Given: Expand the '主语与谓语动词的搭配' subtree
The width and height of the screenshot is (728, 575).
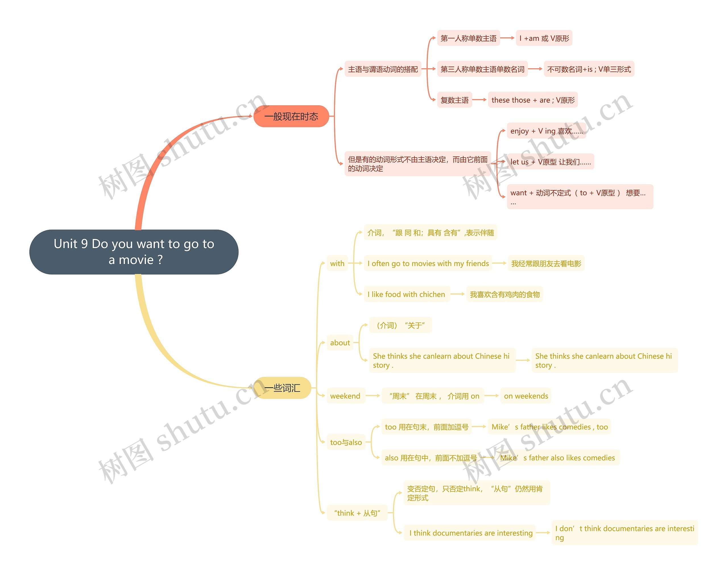Looking at the screenshot, I should (x=375, y=70).
